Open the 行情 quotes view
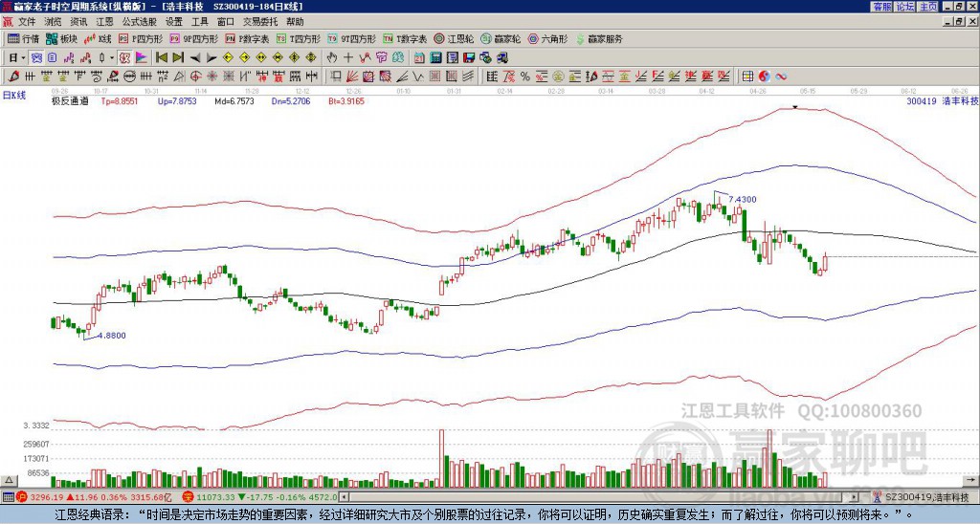This screenshot has width=980, height=524. pyautogui.click(x=23, y=38)
